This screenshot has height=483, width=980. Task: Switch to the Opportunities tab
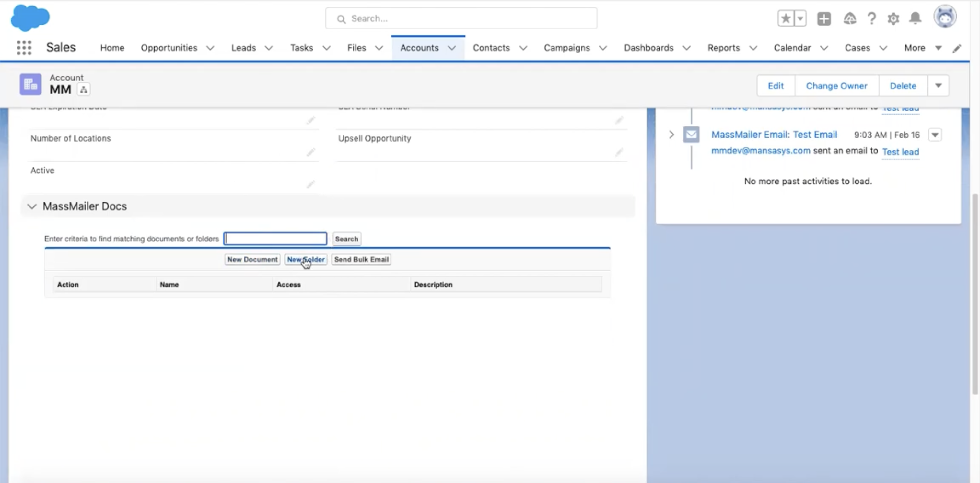(169, 48)
